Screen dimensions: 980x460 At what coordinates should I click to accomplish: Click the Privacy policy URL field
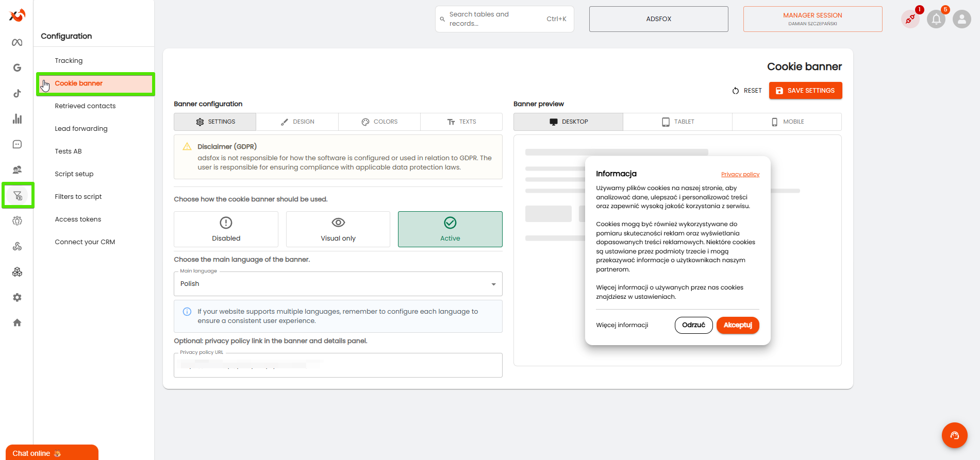click(x=338, y=365)
